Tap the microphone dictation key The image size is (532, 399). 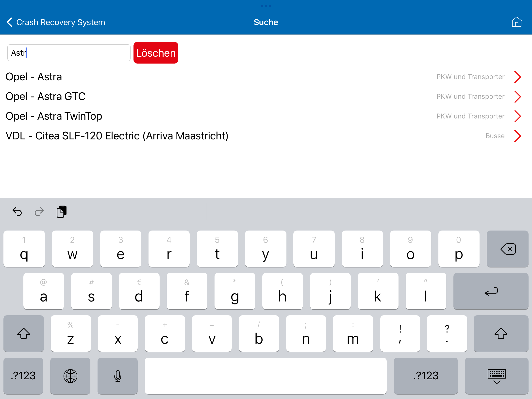click(117, 376)
